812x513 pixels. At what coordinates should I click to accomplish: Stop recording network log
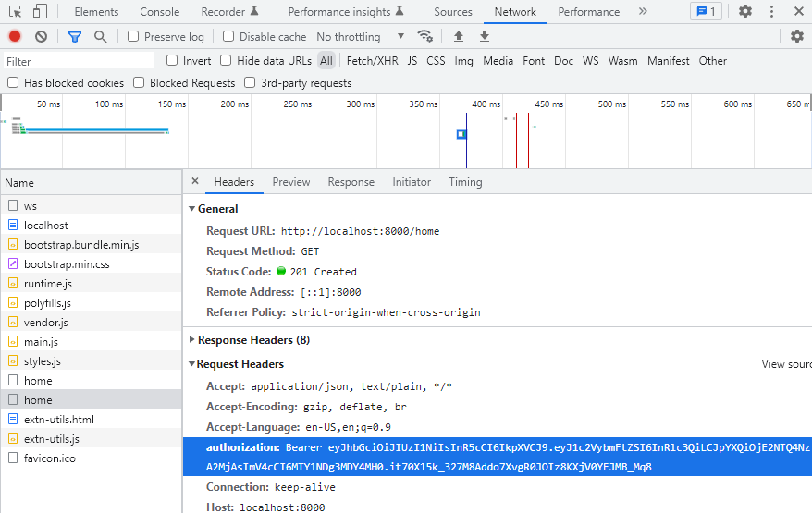pyautogui.click(x=15, y=36)
